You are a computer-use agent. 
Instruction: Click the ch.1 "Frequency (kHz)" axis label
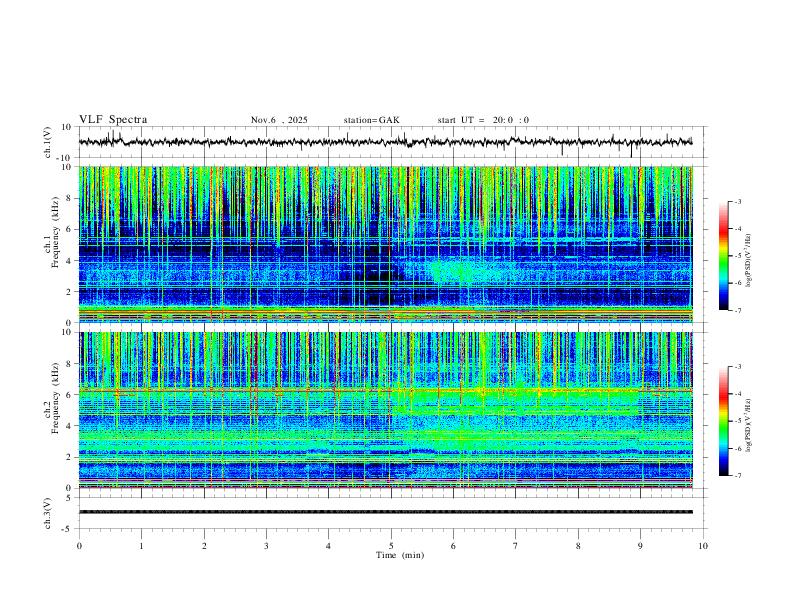56,233
